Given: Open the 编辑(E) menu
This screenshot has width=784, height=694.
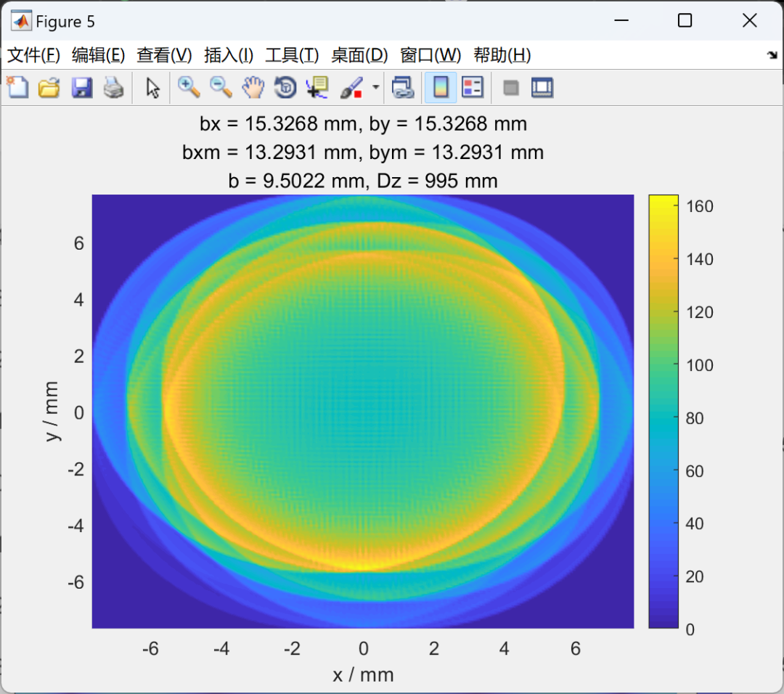Looking at the screenshot, I should pos(98,55).
